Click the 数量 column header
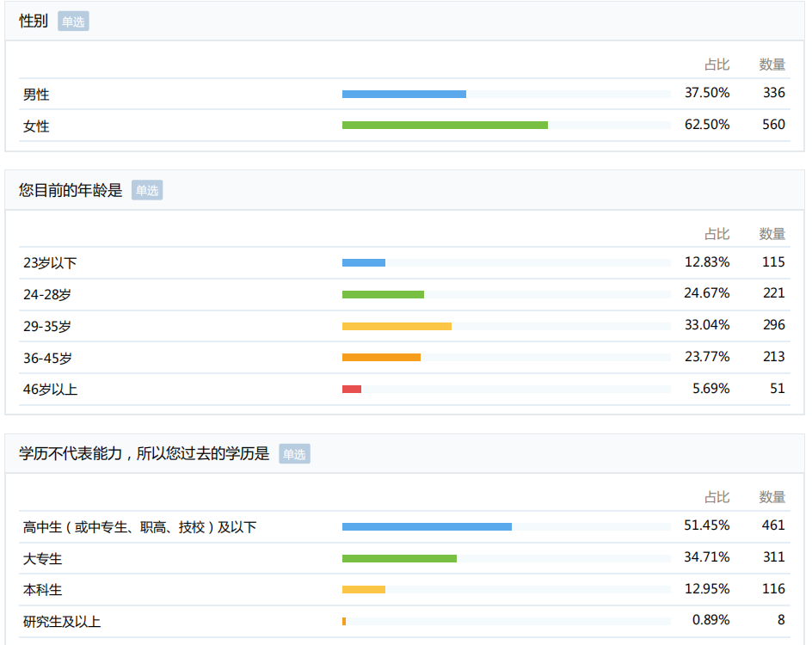812x645 pixels. pos(772,64)
